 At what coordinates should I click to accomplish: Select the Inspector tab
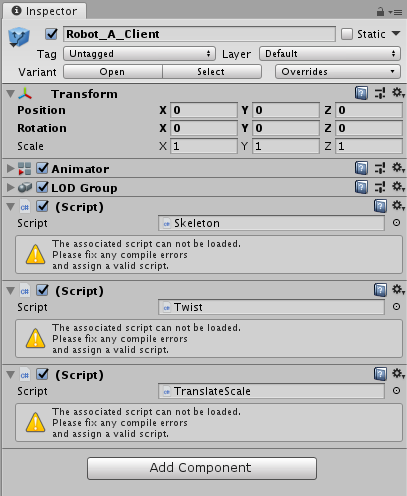point(45,11)
